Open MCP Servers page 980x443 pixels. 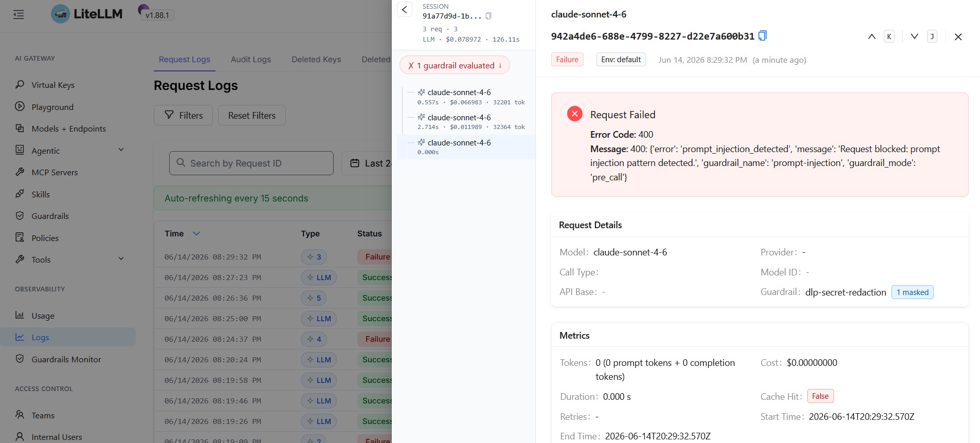click(55, 172)
